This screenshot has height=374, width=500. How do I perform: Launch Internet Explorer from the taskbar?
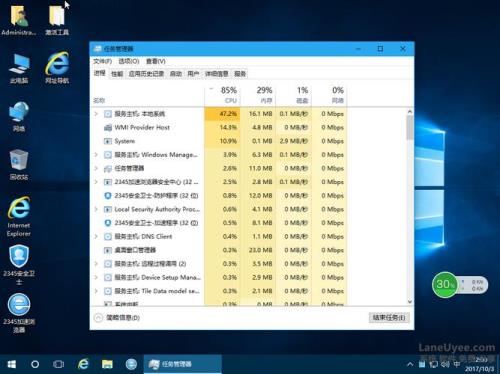[83, 364]
